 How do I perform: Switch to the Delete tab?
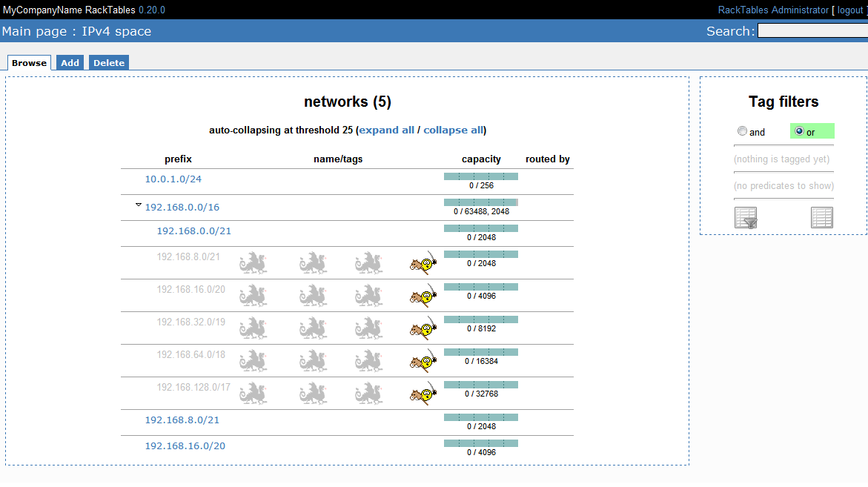(109, 63)
